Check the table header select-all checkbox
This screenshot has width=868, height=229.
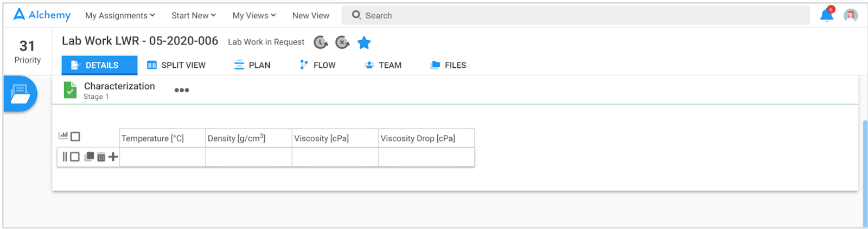click(x=75, y=137)
